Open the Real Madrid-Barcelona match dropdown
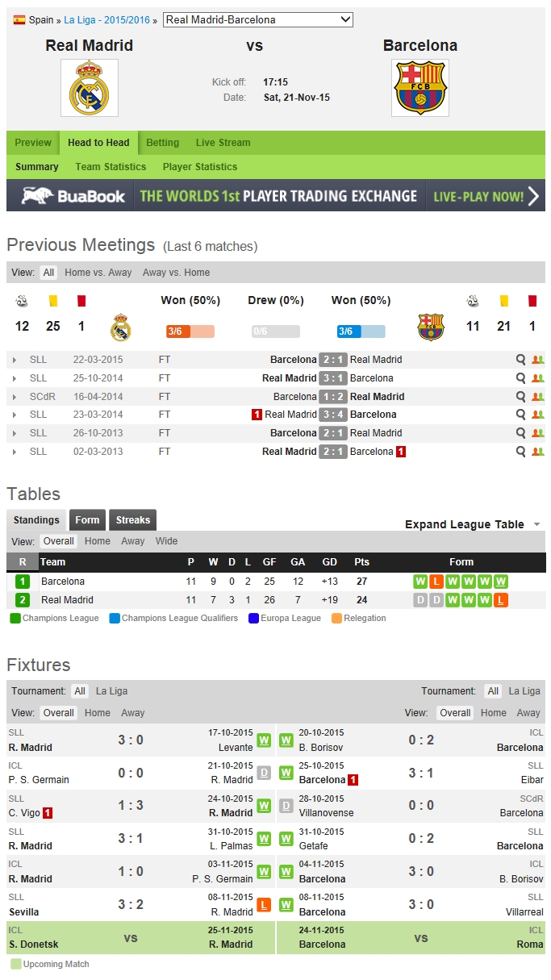551x980 pixels. tap(258, 19)
